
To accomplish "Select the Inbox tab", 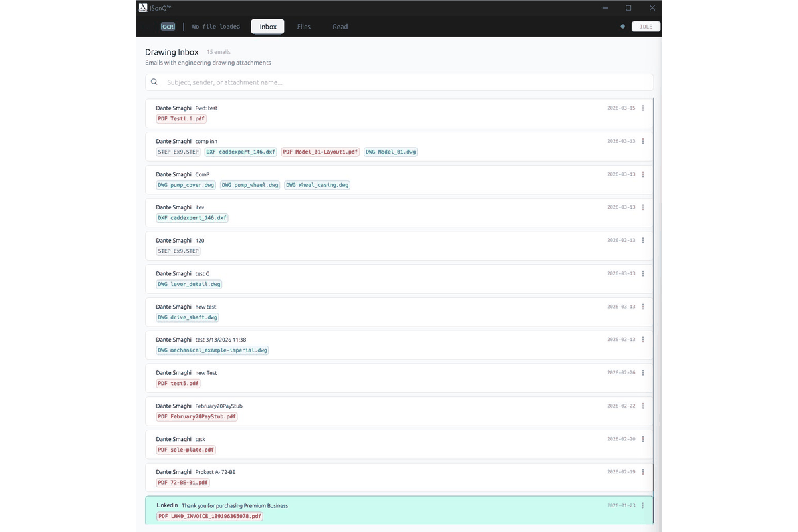I will [267, 27].
